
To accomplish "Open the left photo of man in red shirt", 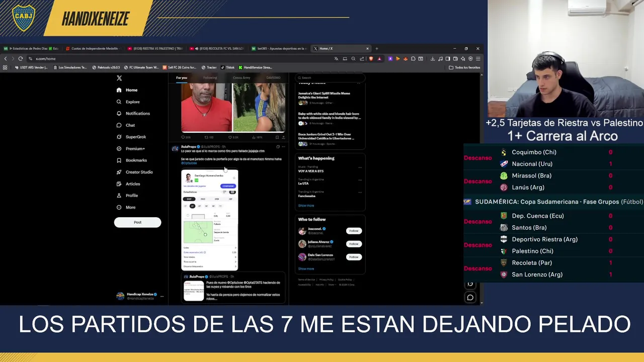I will click(x=206, y=107).
